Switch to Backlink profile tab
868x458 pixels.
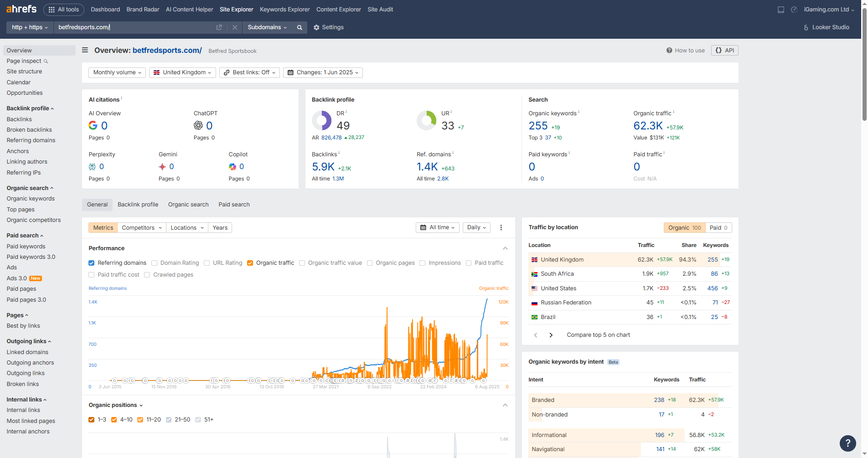[138, 205]
